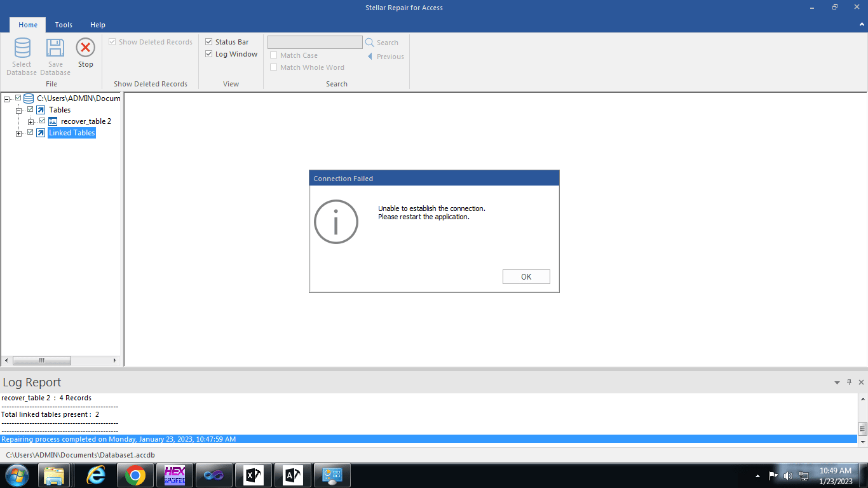Image resolution: width=868 pixels, height=488 pixels.
Task: Click the infinity-logo app in the taskbar
Action: pyautogui.click(x=214, y=475)
